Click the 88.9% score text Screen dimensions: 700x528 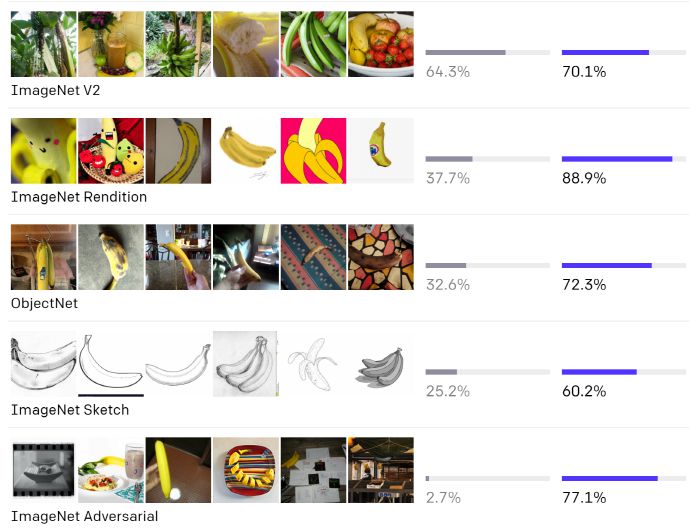[584, 178]
